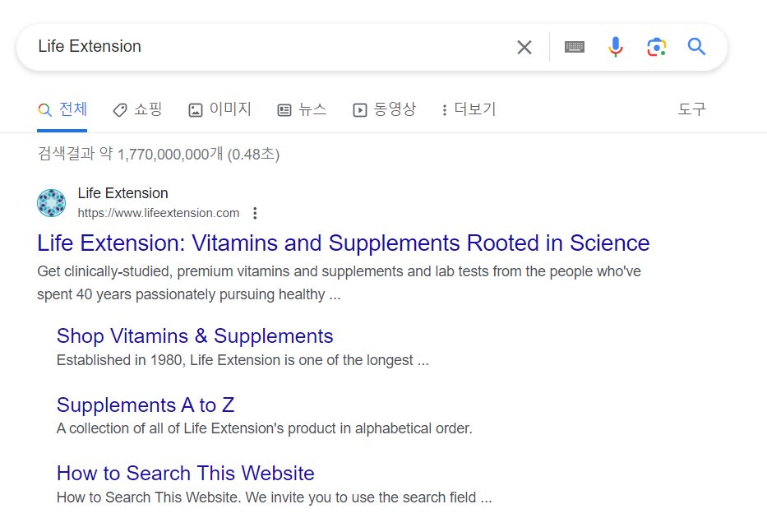Open the 도구 search tools
The width and height of the screenshot is (767, 532).
pyautogui.click(x=691, y=109)
